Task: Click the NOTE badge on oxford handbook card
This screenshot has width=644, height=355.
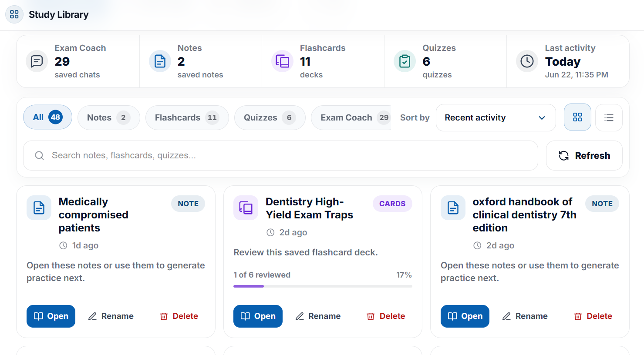Action: tap(602, 204)
